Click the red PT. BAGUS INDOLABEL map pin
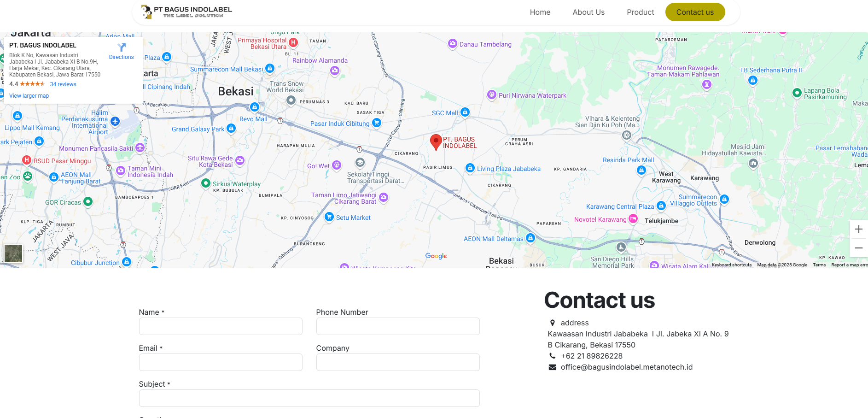This screenshot has height=418, width=868. click(x=436, y=142)
